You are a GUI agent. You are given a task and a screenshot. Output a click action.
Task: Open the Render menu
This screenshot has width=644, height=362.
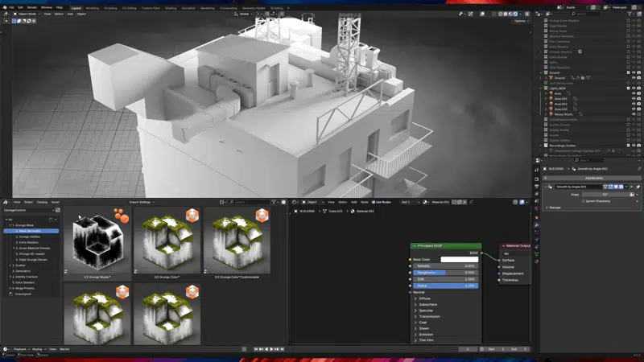click(32, 7)
